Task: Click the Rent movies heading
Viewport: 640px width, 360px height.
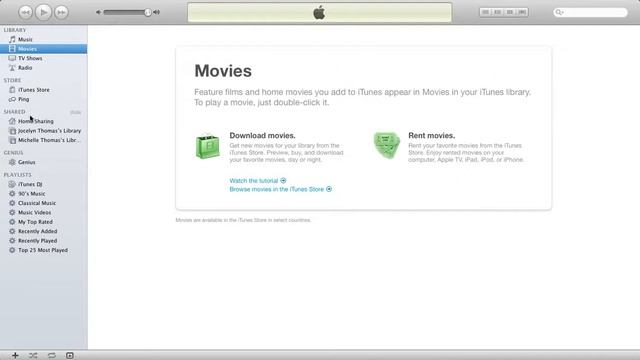Action: click(431, 136)
